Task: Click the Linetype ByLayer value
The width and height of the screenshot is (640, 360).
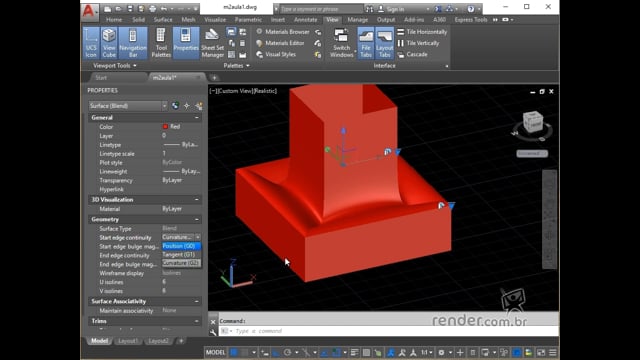Action: [x=181, y=144]
